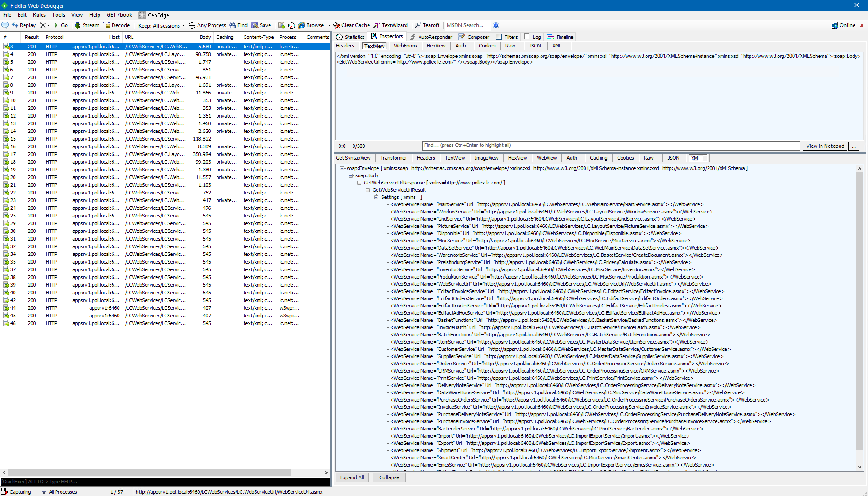Click the Find text input field
The height and width of the screenshot is (496, 868).
pyautogui.click(x=610, y=146)
